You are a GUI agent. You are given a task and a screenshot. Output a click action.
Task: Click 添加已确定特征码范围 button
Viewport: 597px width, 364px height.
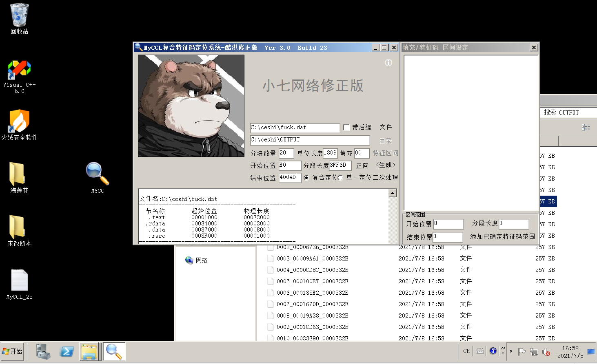[x=502, y=236]
